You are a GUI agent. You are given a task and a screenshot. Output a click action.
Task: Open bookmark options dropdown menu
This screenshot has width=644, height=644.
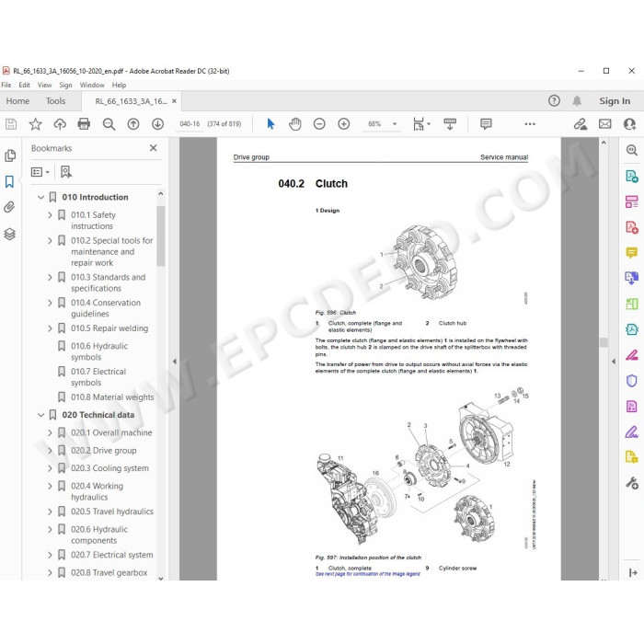point(40,172)
